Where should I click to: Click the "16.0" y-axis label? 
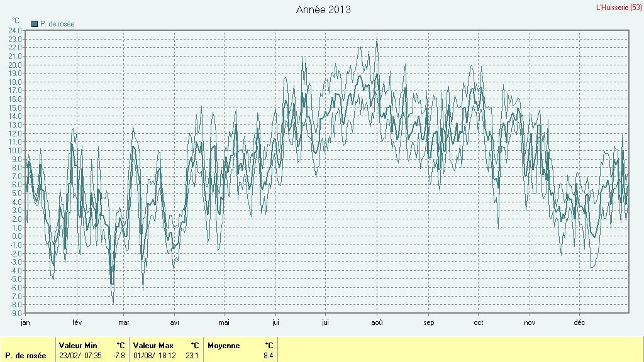16,99
